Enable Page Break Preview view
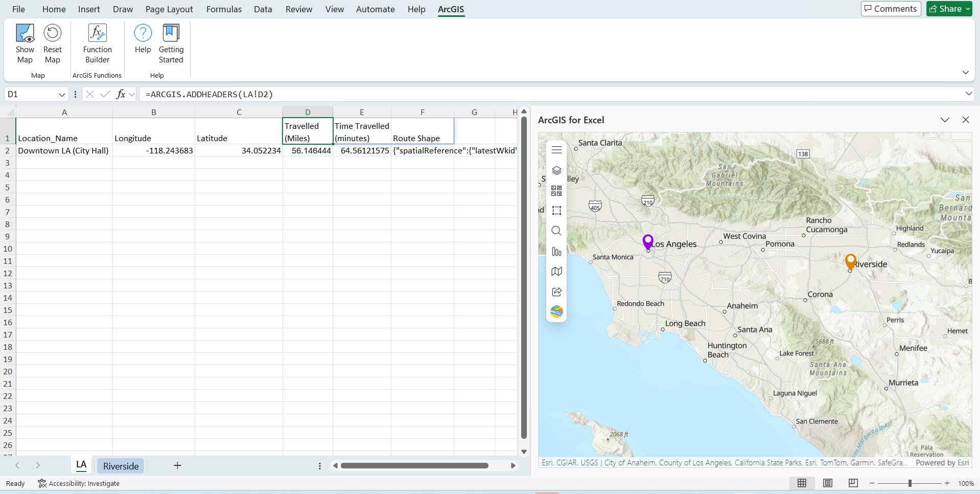The image size is (980, 494). 853,483
